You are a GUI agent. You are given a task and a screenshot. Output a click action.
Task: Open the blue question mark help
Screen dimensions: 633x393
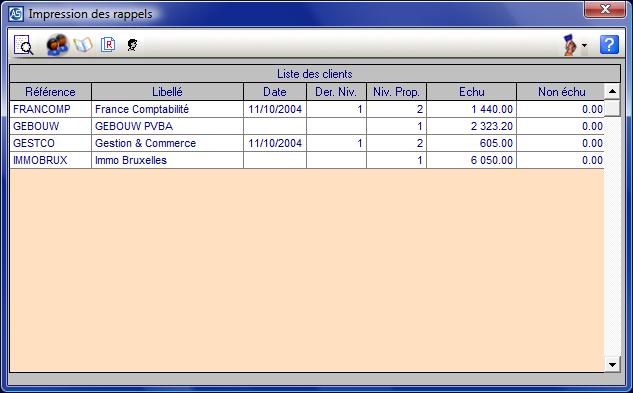[x=609, y=44]
